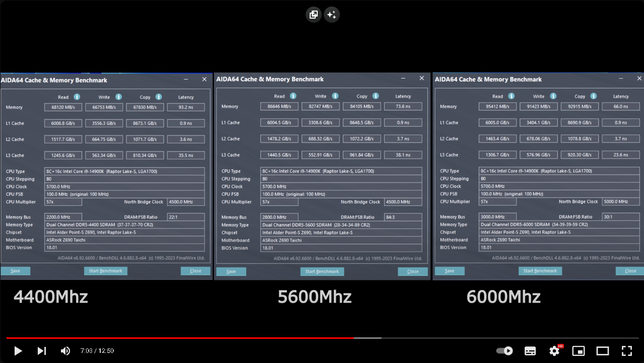Image resolution: width=644 pixels, height=363 pixels.
Task: Click Dual Channel DDR5-5600 SDRAM memory type
Action: [x=341, y=225]
